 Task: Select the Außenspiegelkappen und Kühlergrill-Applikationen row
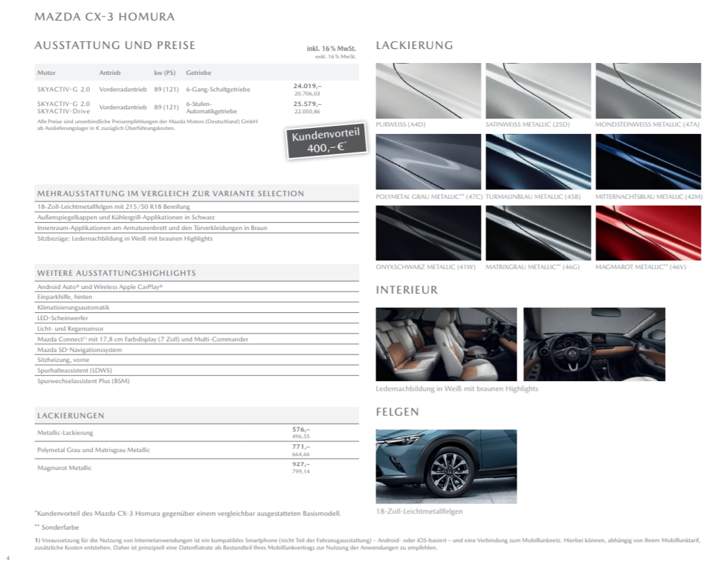point(197,217)
